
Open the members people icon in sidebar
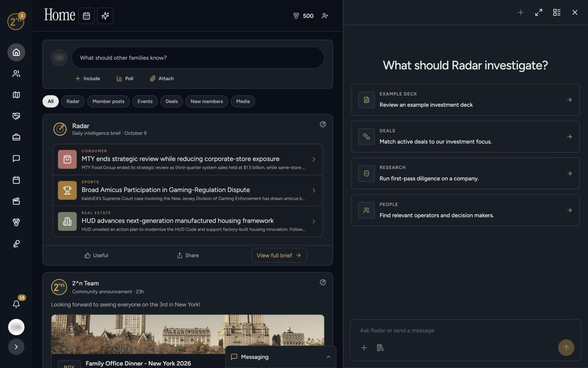coord(16,74)
